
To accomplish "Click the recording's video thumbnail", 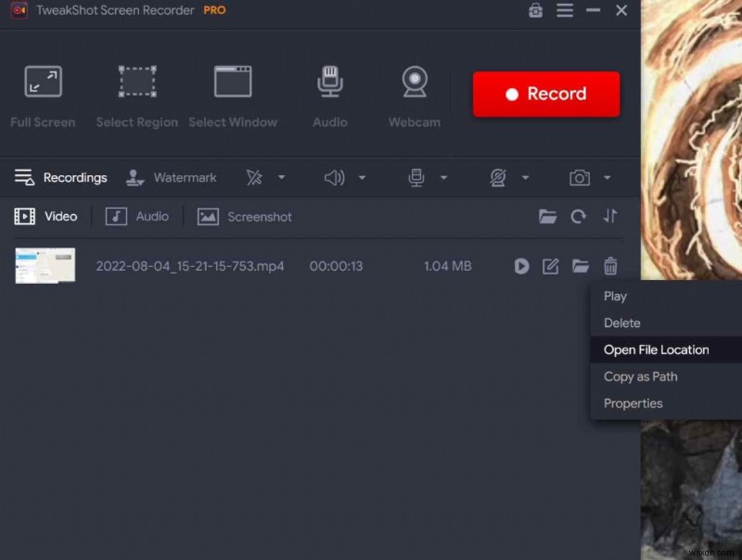I will [x=45, y=265].
